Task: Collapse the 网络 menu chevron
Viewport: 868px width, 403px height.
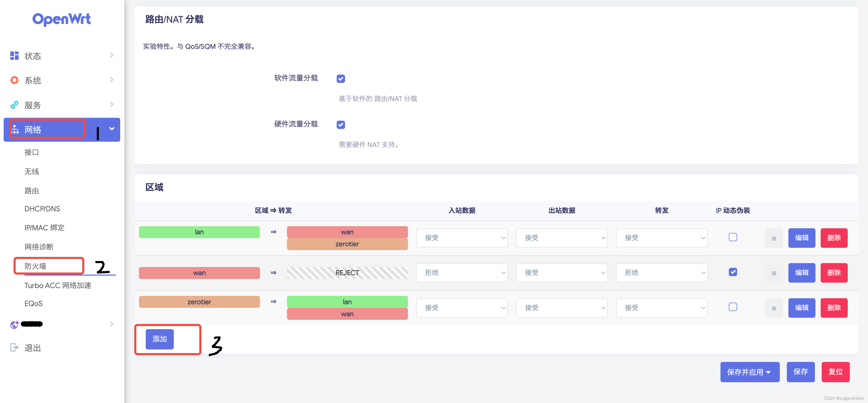Action: click(x=112, y=129)
